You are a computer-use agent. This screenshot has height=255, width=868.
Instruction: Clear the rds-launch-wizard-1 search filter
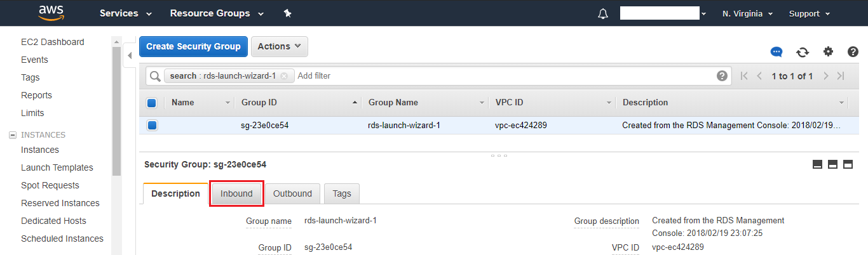[284, 76]
